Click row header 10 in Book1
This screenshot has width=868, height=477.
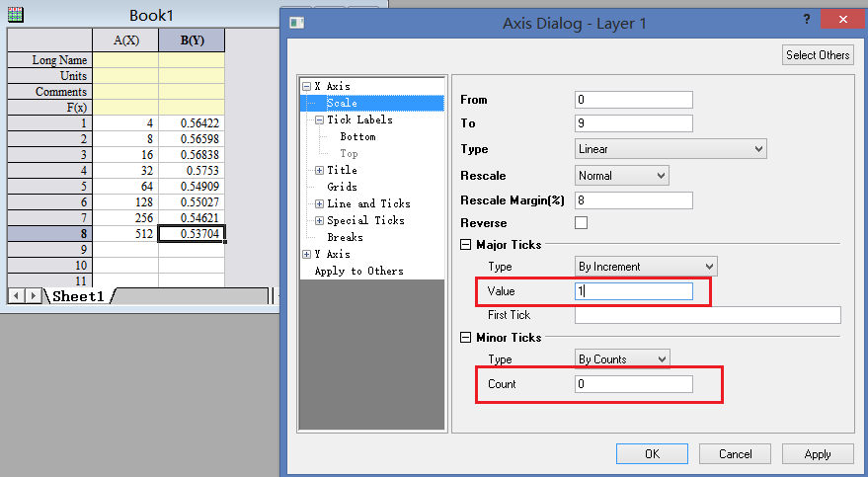(x=49, y=265)
